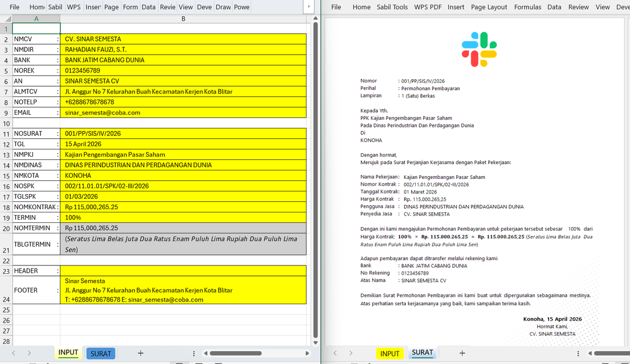Select the empty HEADER value cell
The image size is (630, 364).
183,271
